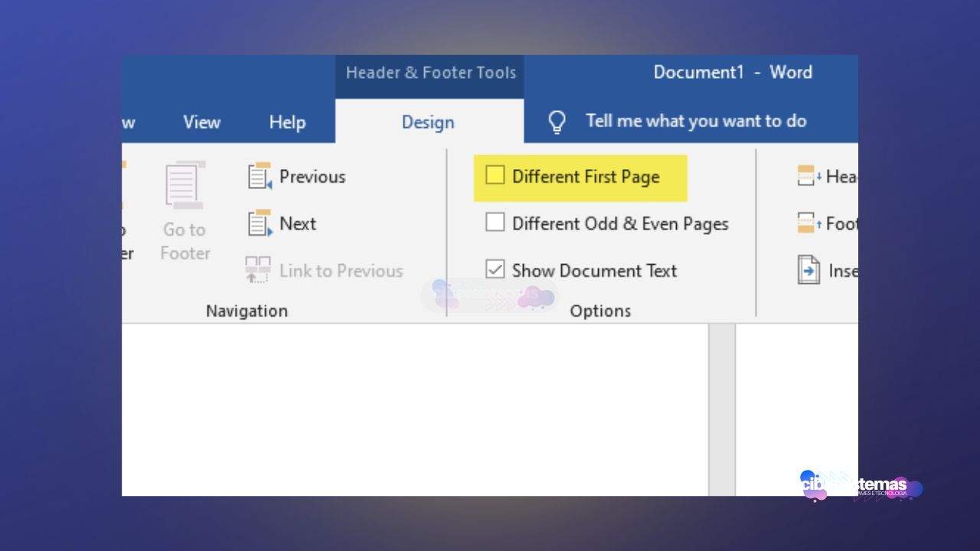The image size is (980, 551).
Task: Click the Document1 - Word title text
Action: pos(733,72)
